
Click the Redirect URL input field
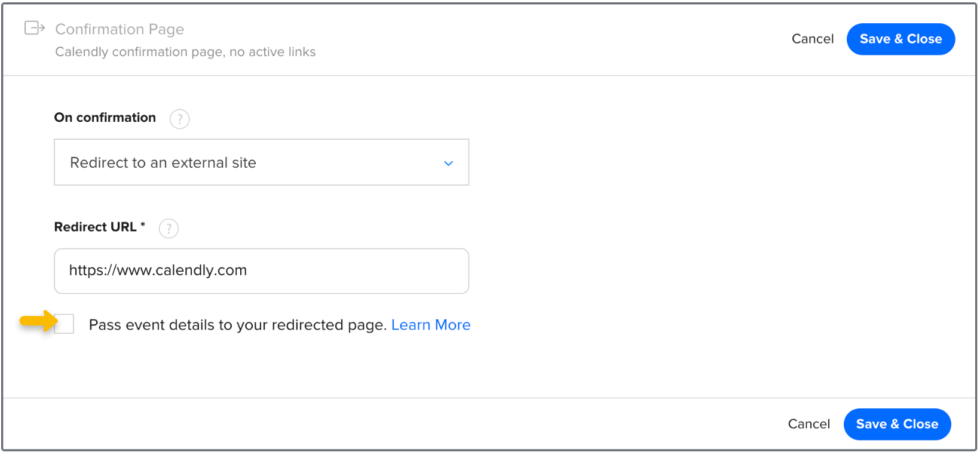point(261,271)
